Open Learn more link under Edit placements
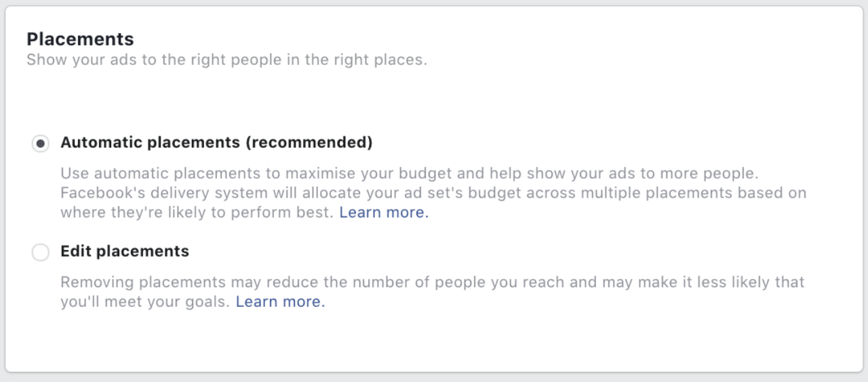 tap(280, 301)
